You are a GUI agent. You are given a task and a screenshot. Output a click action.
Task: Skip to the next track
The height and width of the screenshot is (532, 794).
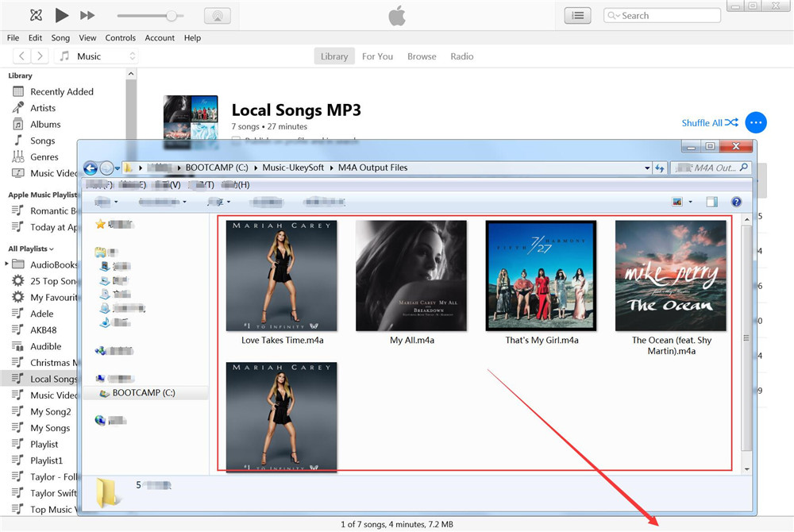tap(87, 15)
